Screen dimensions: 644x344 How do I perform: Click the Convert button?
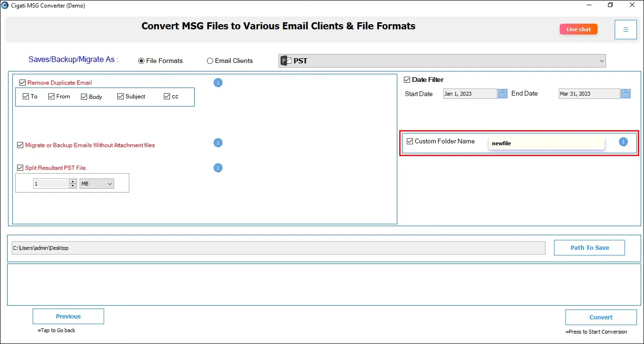pos(601,318)
